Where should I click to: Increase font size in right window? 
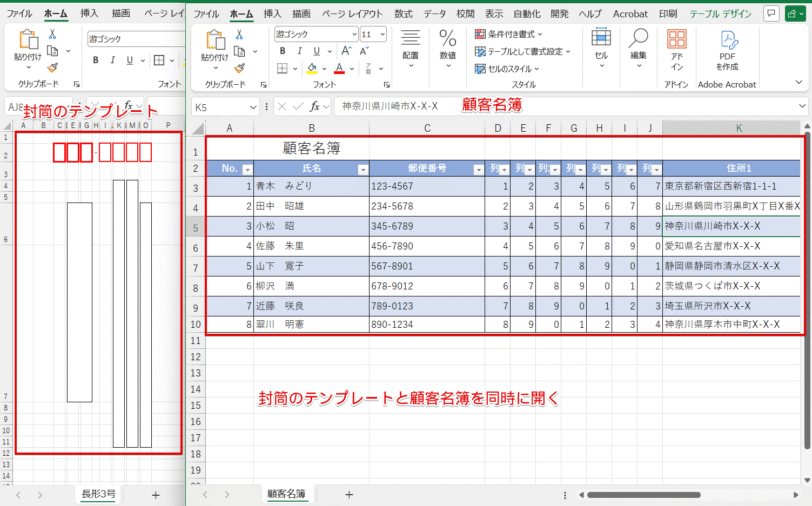pos(346,51)
